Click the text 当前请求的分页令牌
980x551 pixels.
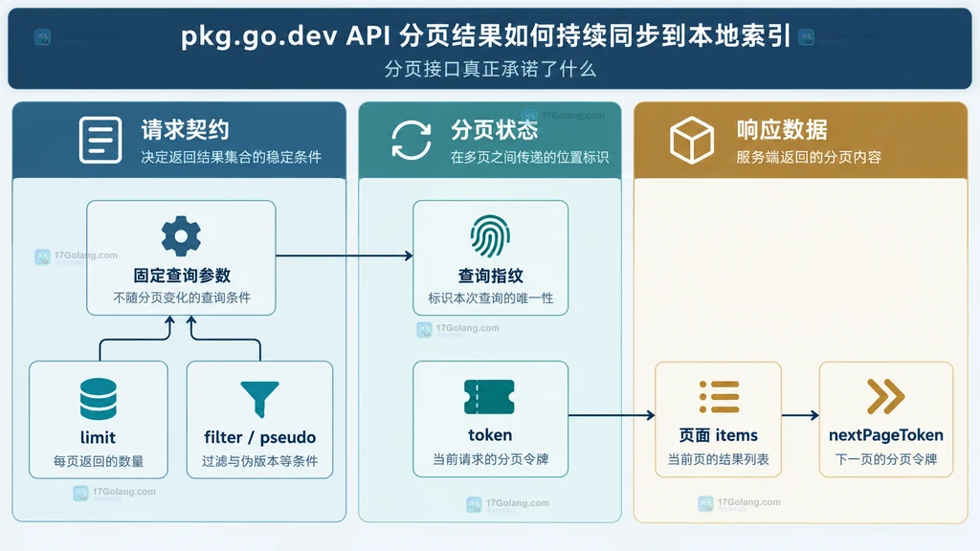[491, 459]
